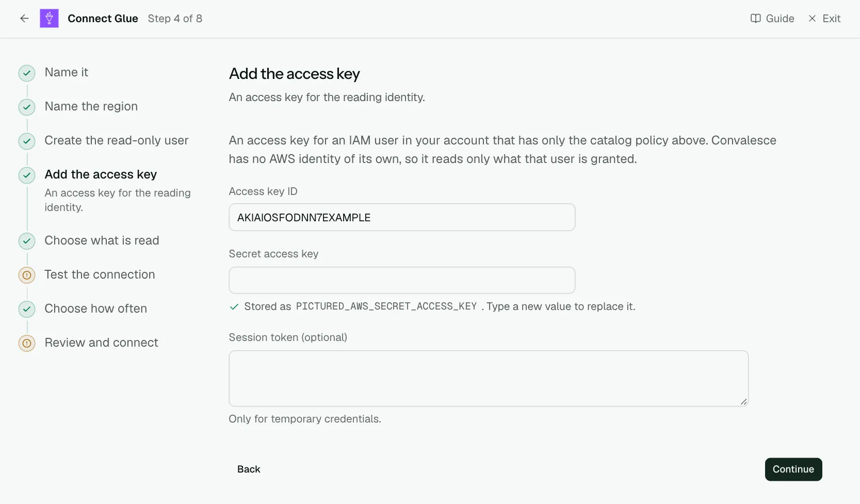Click the checkmark icon beside Name it

[x=27, y=73]
